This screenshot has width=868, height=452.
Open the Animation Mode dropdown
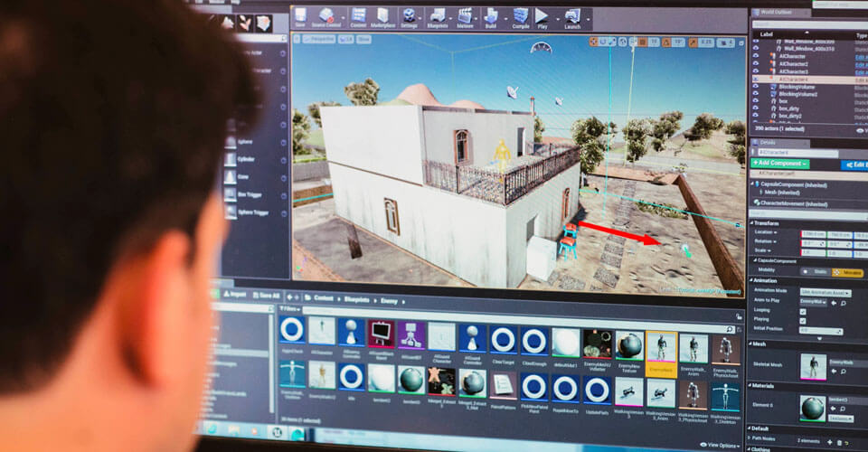pyautogui.click(x=826, y=292)
